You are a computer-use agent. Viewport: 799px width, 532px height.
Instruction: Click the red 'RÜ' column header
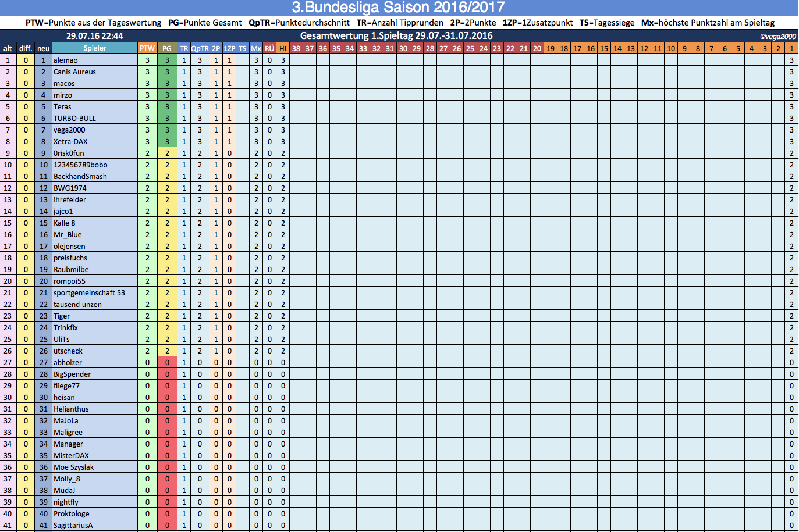click(x=269, y=48)
